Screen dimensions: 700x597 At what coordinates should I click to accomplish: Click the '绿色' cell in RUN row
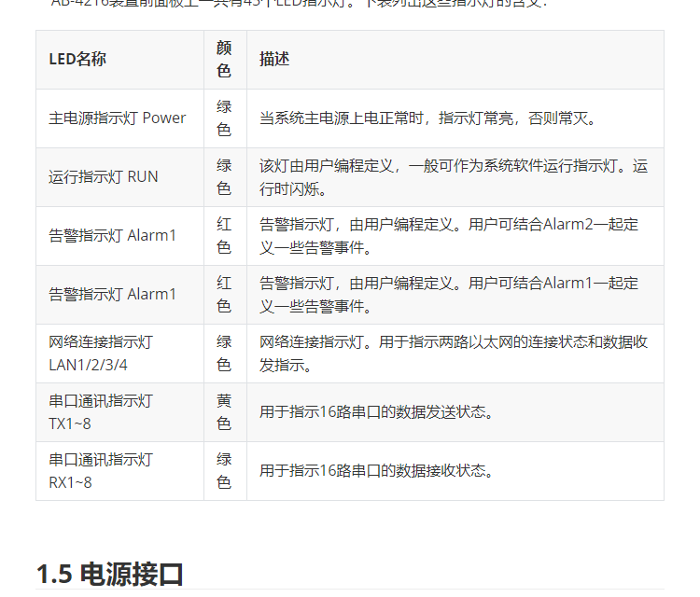(225, 177)
